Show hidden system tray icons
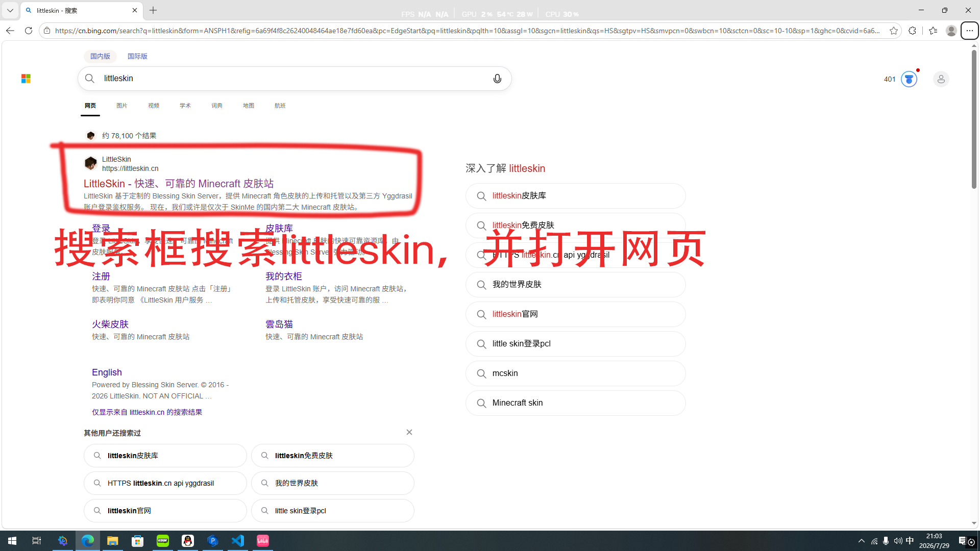 862,541
